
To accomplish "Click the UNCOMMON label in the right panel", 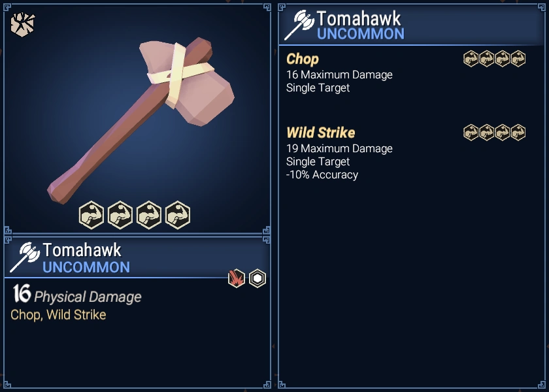I will tap(361, 34).
